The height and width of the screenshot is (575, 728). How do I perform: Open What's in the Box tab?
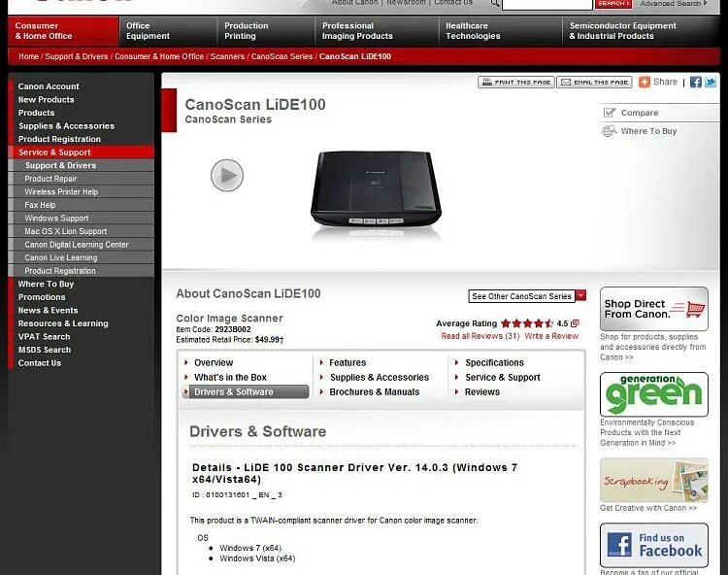tap(230, 378)
